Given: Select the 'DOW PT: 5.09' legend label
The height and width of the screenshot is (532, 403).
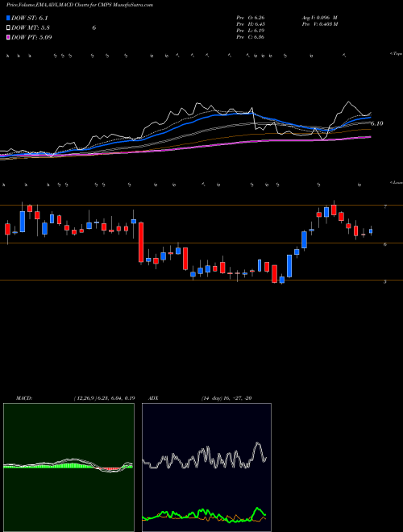Looking at the screenshot, I should click(31, 37).
